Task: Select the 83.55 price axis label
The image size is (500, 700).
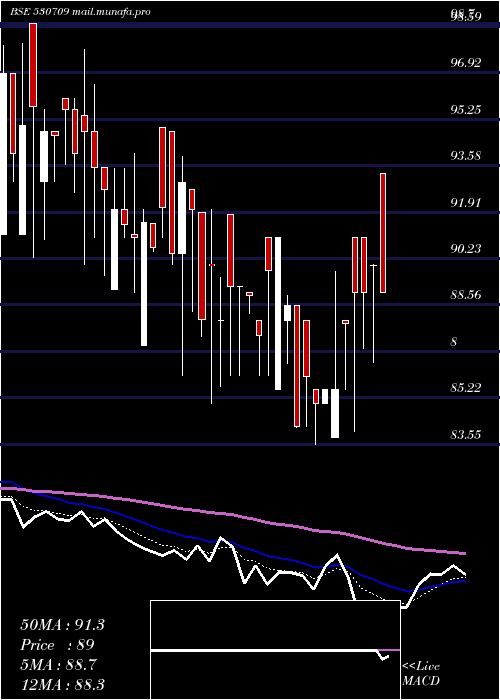Action: 466,434
